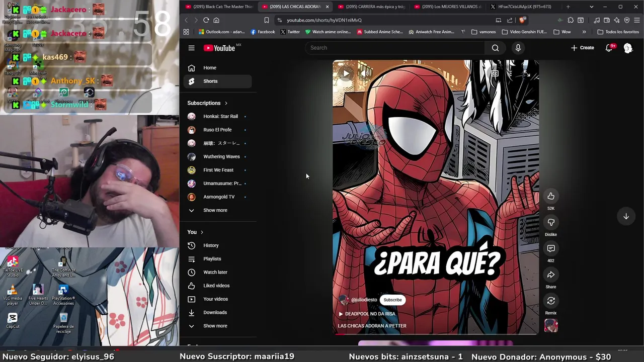Image resolution: width=644 pixels, height=362 pixels.
Task: Open comments showing 402
Action: coord(551,248)
